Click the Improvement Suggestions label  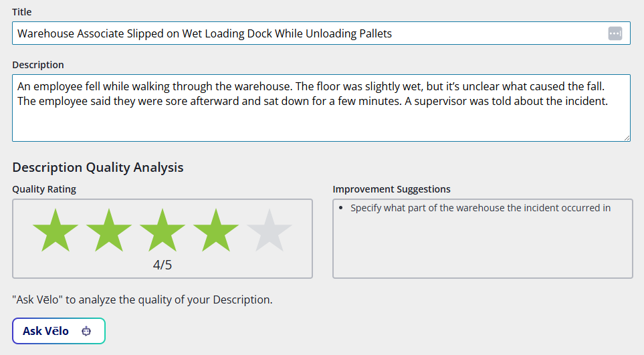[391, 189]
